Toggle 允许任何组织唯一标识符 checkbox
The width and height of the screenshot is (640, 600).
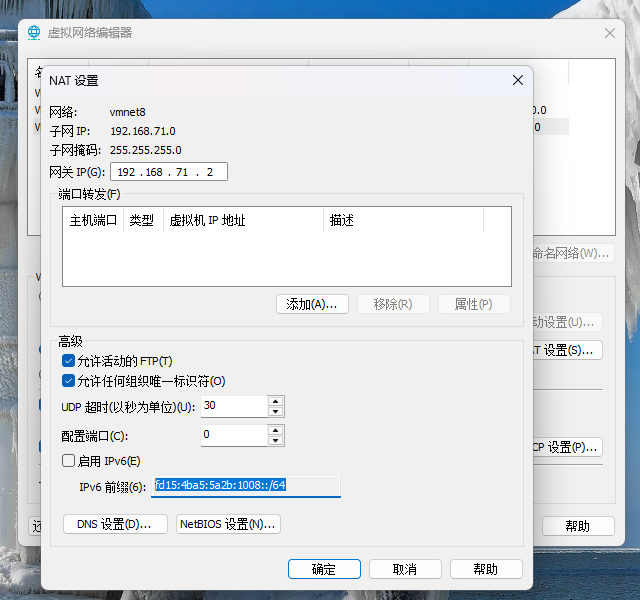click(x=68, y=381)
